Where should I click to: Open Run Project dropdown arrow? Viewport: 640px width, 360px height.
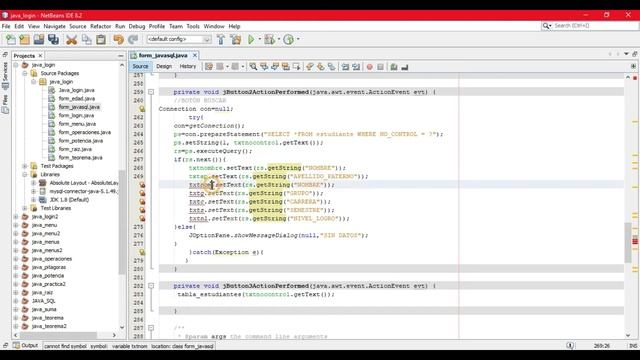click(260, 39)
